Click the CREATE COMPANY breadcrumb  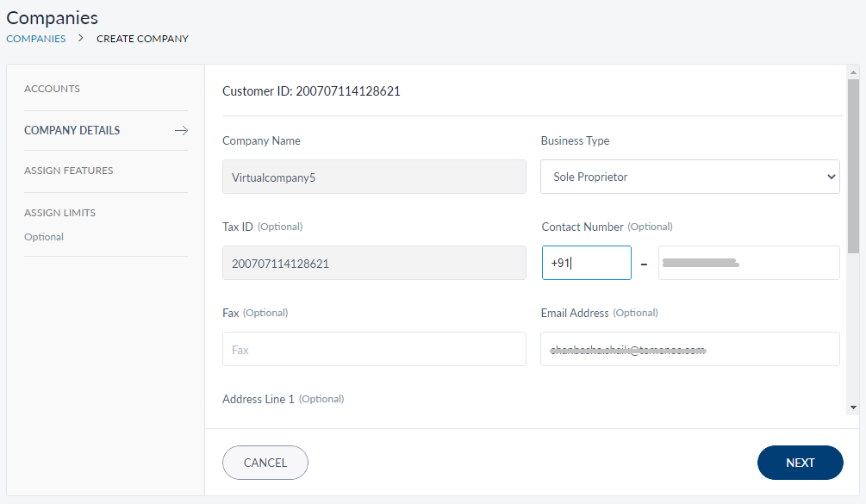tap(142, 39)
